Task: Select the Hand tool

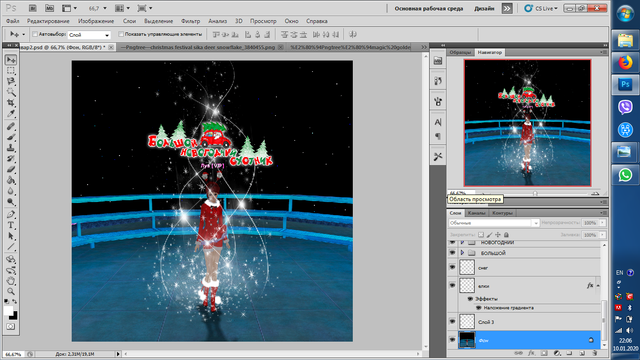Action: pyautogui.click(x=11, y=281)
